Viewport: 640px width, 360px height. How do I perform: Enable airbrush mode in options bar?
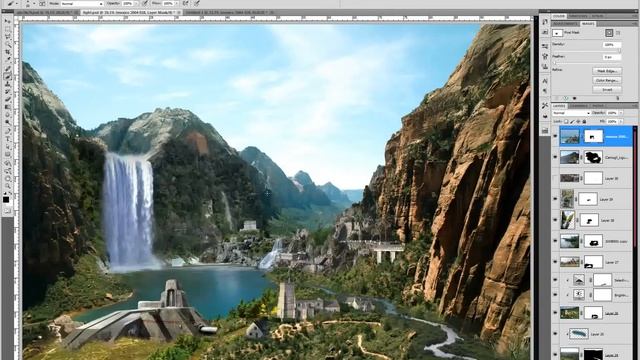click(x=186, y=3)
